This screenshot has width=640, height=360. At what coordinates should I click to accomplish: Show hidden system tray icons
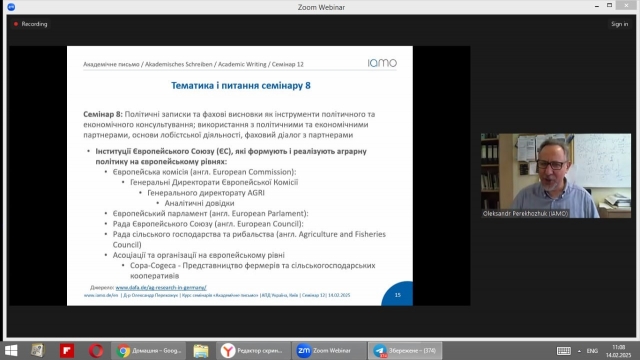tap(579, 351)
